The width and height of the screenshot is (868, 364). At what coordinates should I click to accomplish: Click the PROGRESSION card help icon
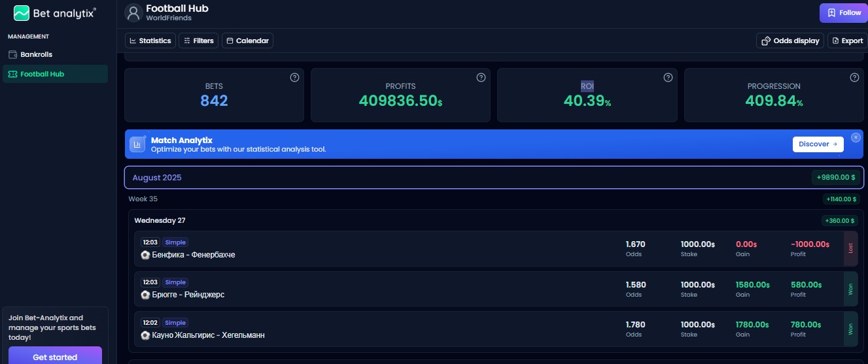854,78
